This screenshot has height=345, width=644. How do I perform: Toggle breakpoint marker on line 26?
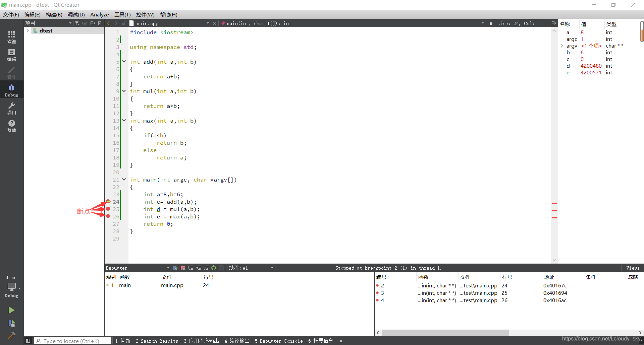(x=108, y=216)
